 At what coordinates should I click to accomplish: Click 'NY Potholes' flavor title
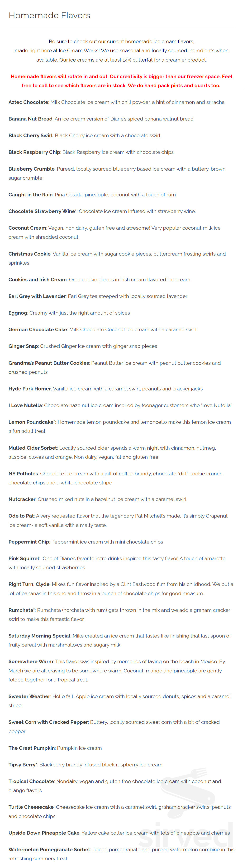(23, 474)
